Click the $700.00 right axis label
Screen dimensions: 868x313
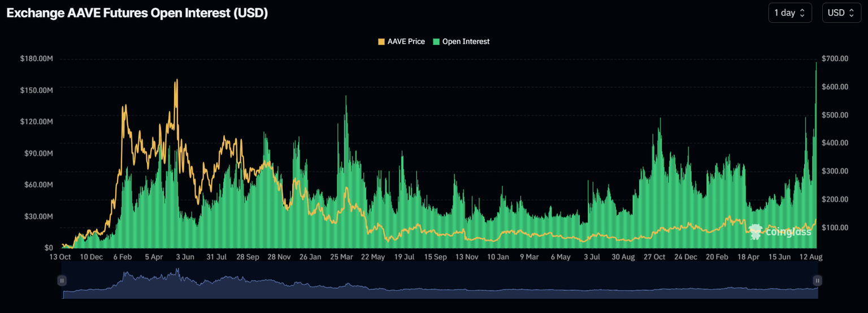point(835,59)
